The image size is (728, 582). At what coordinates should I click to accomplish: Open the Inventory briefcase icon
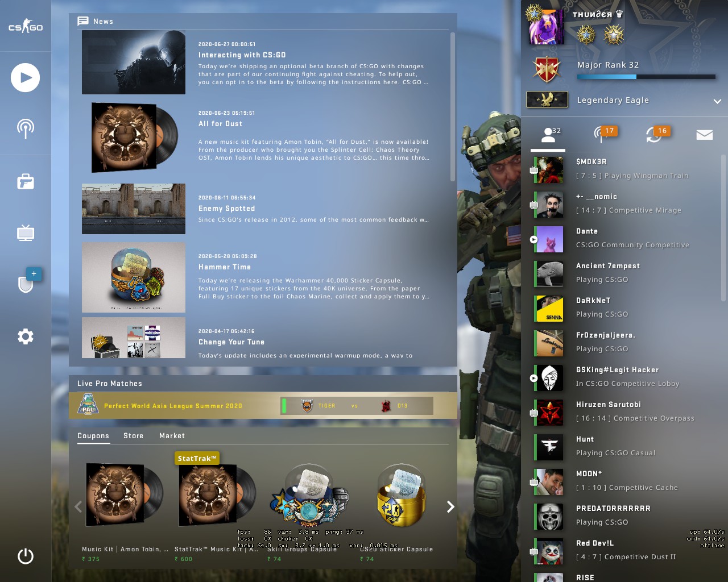tap(26, 182)
